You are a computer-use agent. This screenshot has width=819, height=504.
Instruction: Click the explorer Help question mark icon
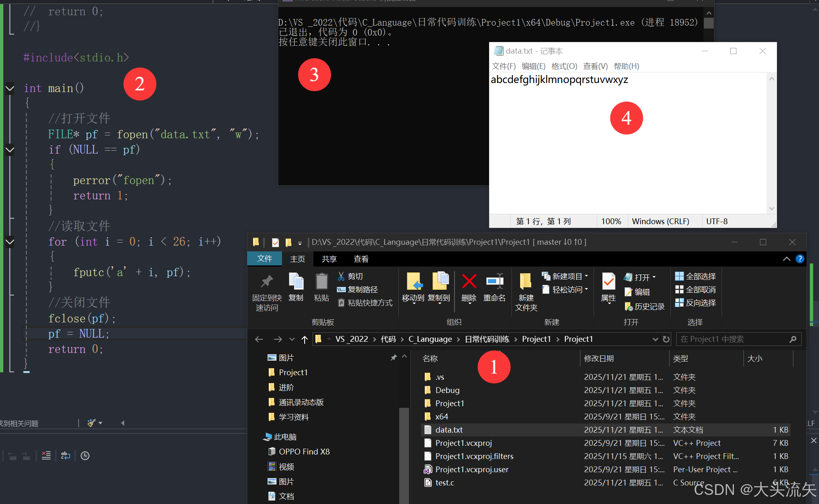tap(800, 259)
